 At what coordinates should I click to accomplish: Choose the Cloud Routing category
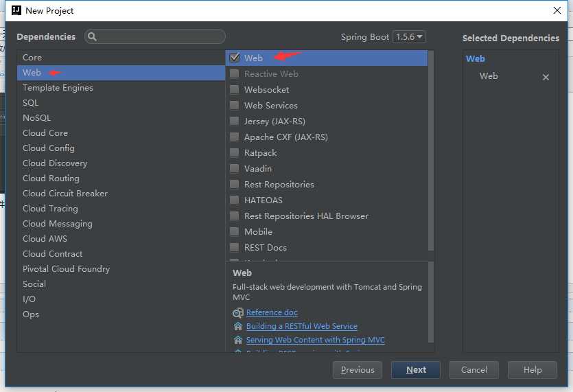coord(121,178)
